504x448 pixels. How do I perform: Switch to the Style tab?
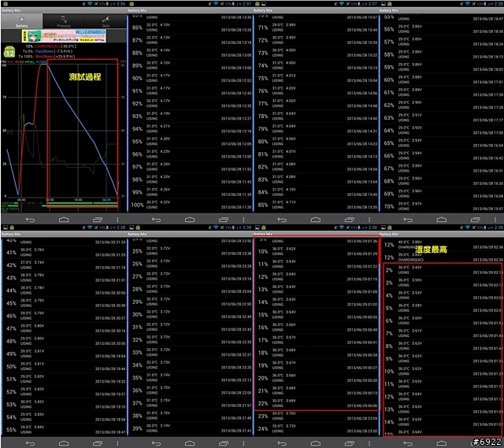(x=106, y=21)
